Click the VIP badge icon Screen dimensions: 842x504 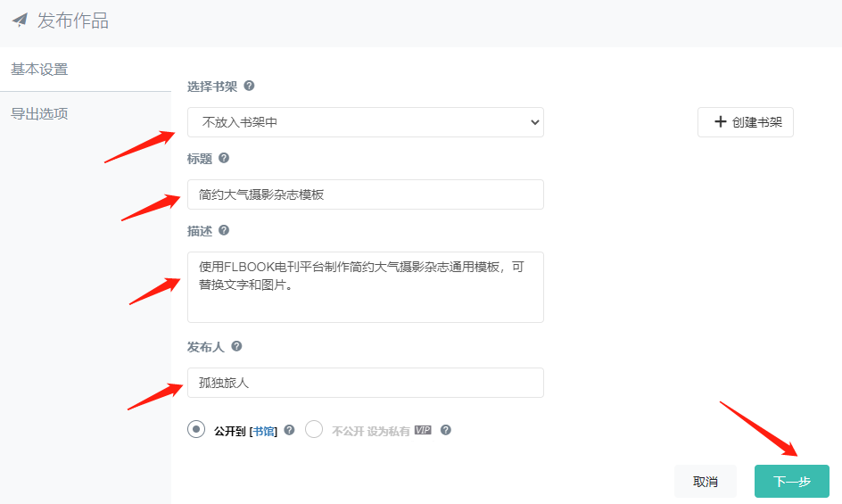tap(423, 430)
